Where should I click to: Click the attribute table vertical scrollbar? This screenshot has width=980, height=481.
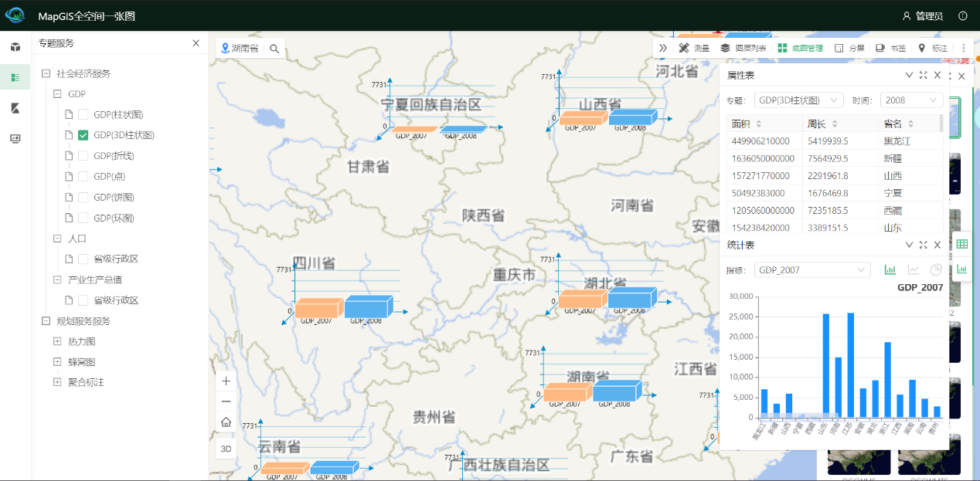pos(941,124)
